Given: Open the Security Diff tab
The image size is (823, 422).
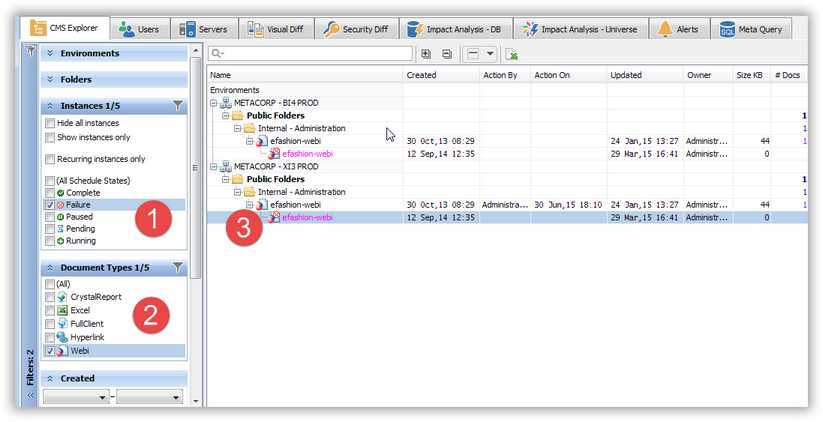Looking at the screenshot, I should tap(356, 29).
